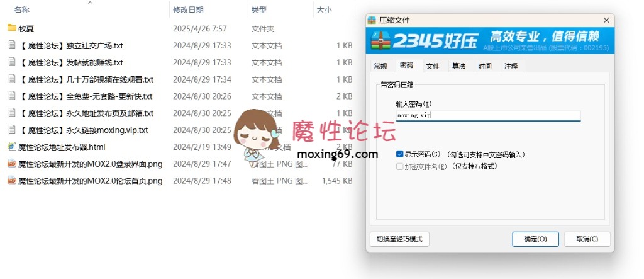Click the PNG icon of MOX2.0论坛首页.png
The image size is (644, 279).
click(x=12, y=181)
